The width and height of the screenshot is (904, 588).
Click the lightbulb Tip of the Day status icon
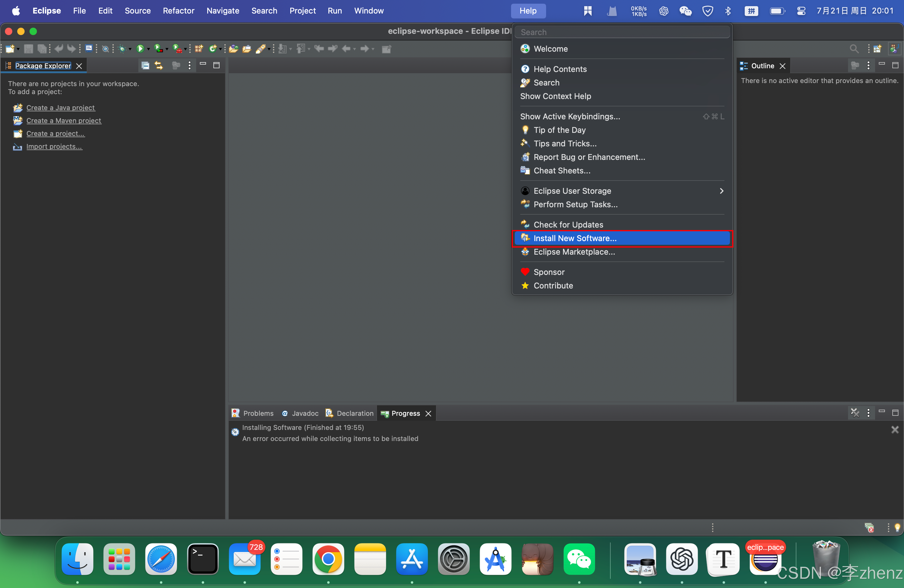pyautogui.click(x=897, y=527)
